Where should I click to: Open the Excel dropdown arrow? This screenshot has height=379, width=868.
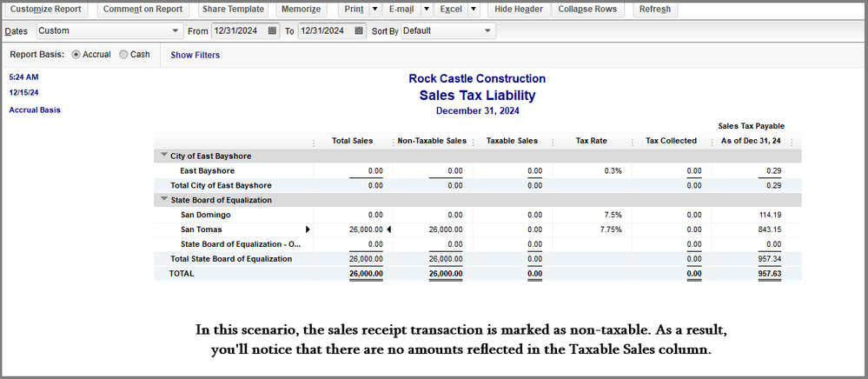tap(474, 10)
